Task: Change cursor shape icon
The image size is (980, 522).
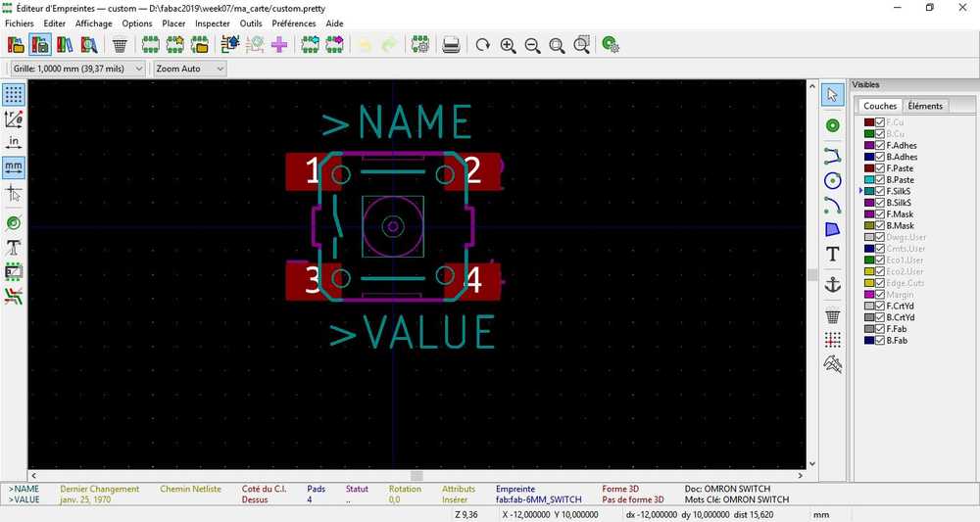Action: [x=14, y=194]
